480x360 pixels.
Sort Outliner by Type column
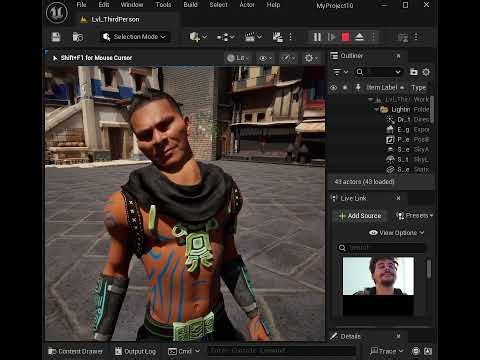pos(418,87)
